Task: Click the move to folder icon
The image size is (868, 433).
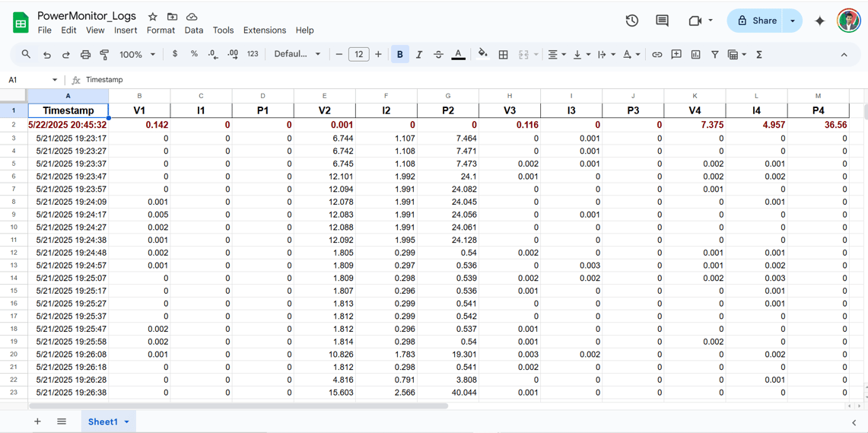Action: pyautogui.click(x=172, y=17)
